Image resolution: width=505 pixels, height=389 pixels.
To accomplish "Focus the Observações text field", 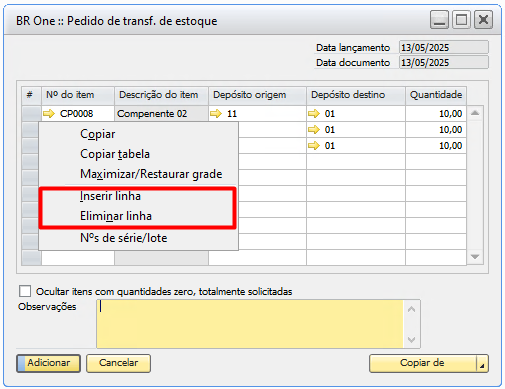I will pyautogui.click(x=250, y=324).
